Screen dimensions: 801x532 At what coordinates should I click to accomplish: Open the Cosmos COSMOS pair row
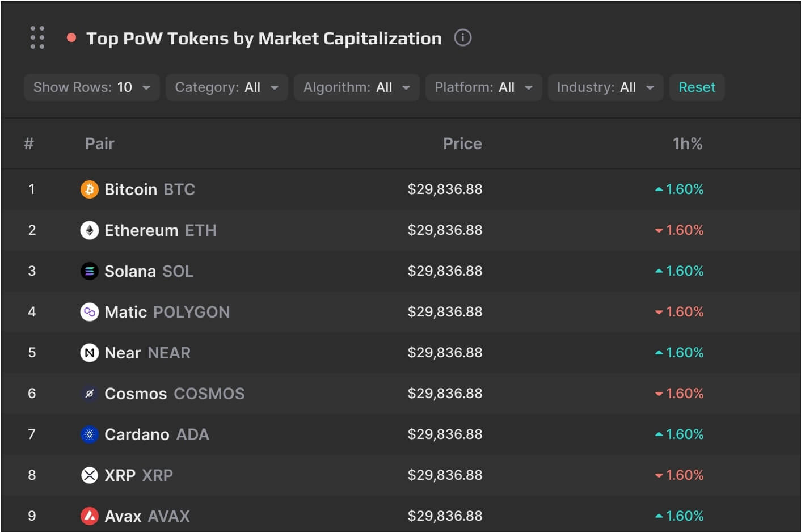(x=174, y=394)
